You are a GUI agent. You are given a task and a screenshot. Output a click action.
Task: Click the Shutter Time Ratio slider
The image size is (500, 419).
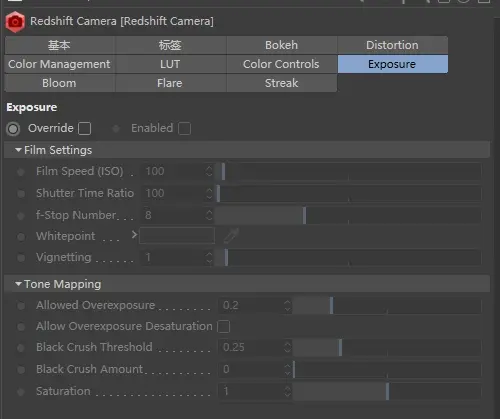click(x=348, y=193)
